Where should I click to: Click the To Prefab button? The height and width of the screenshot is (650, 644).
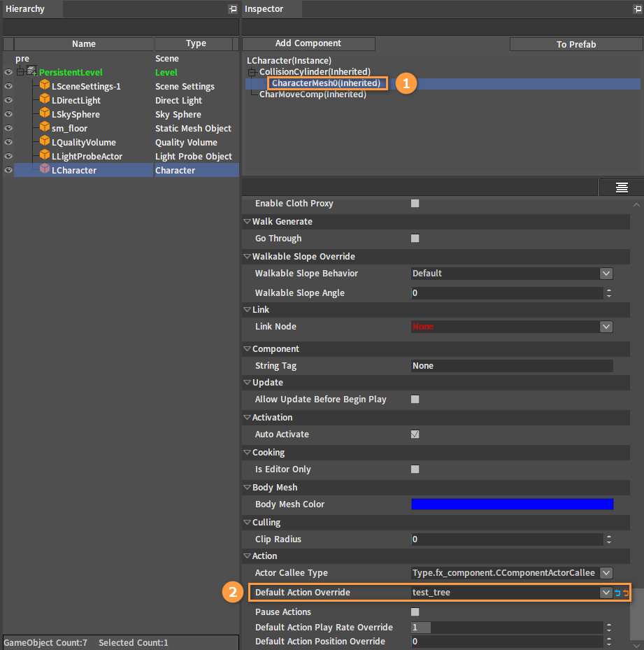[x=576, y=44]
